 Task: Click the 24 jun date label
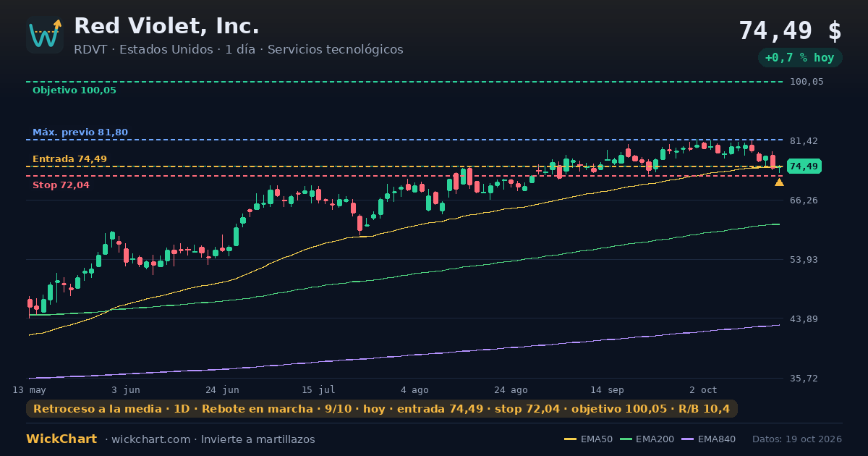pos(222,389)
